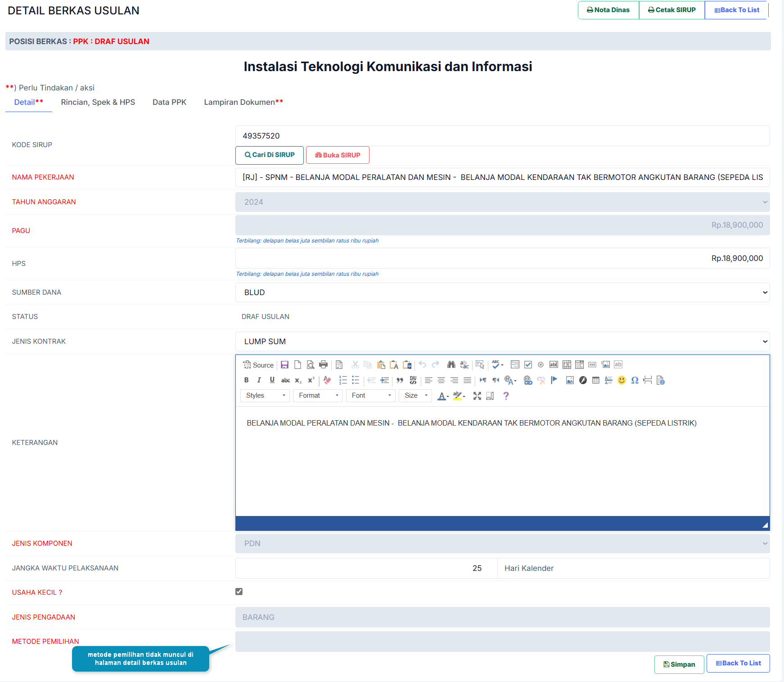Click the Insert Table icon
The image size is (784, 682).
click(596, 381)
